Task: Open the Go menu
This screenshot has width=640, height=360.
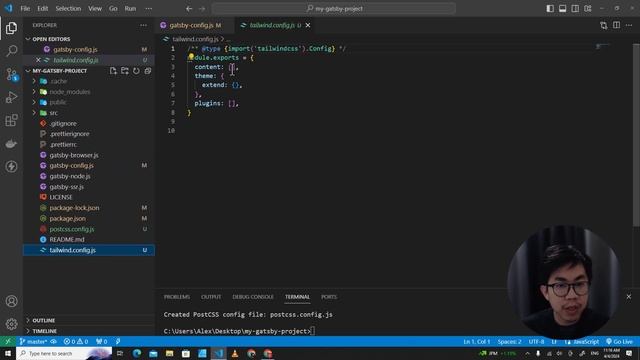Action: [113, 9]
